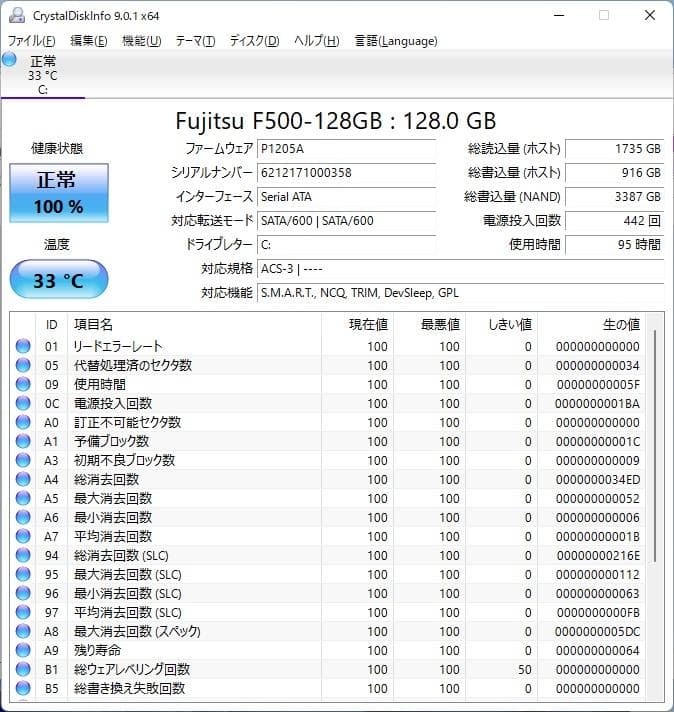Image resolution: width=674 pixels, height=712 pixels.
Task: Click status orb for B1 総ウェアレベリング回数
Action: click(x=23, y=669)
